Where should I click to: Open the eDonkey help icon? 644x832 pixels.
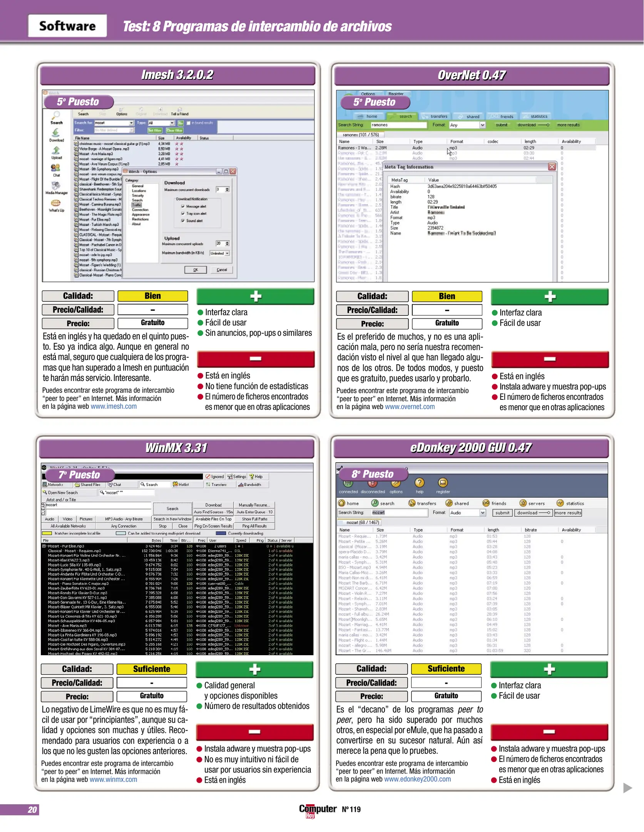(419, 483)
